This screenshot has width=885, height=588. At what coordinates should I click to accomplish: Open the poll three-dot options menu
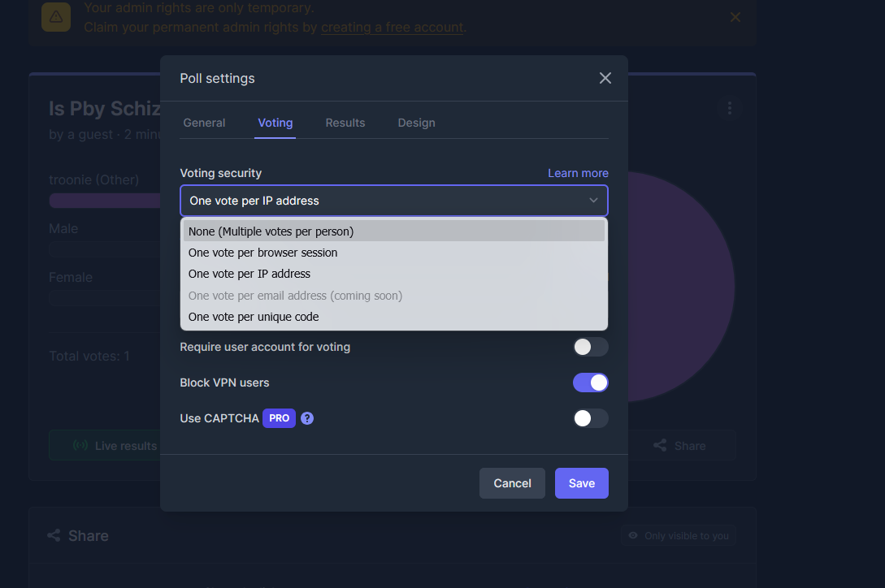point(729,108)
